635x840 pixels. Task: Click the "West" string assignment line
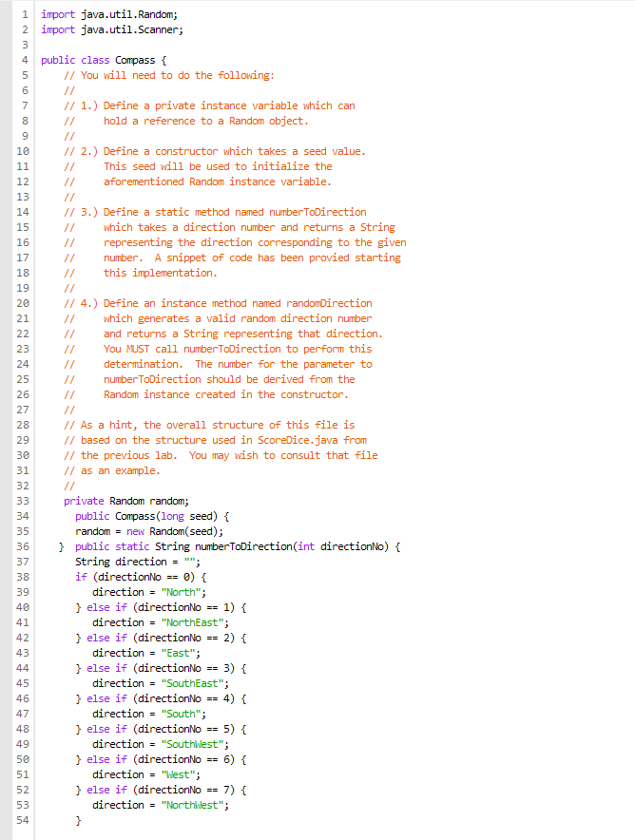pos(146,774)
